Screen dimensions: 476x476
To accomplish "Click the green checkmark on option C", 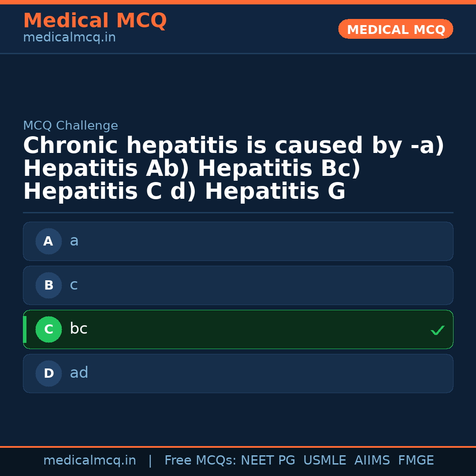I will pos(437,330).
